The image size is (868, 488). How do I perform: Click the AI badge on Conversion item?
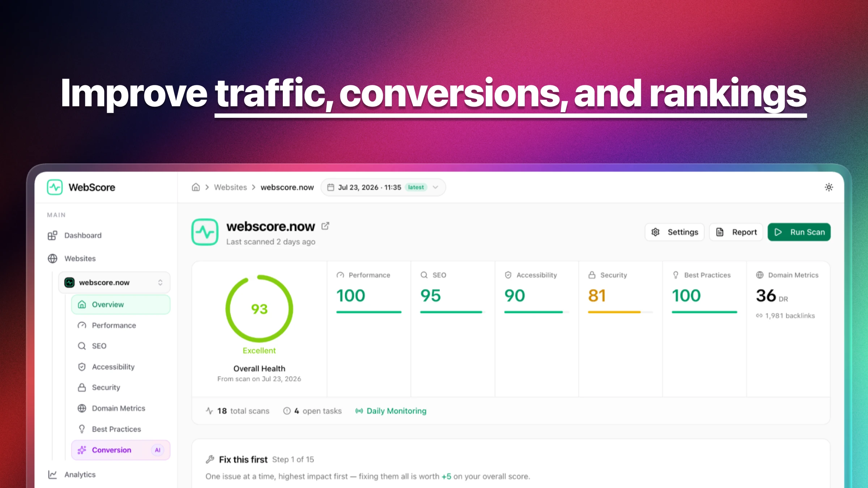pos(158,450)
